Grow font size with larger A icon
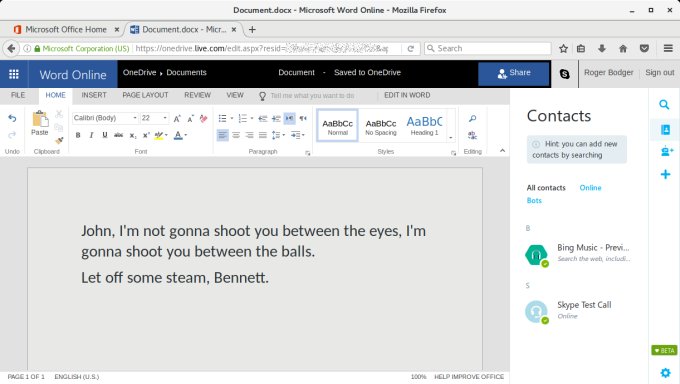This screenshot has width=680, height=384. 177,118
